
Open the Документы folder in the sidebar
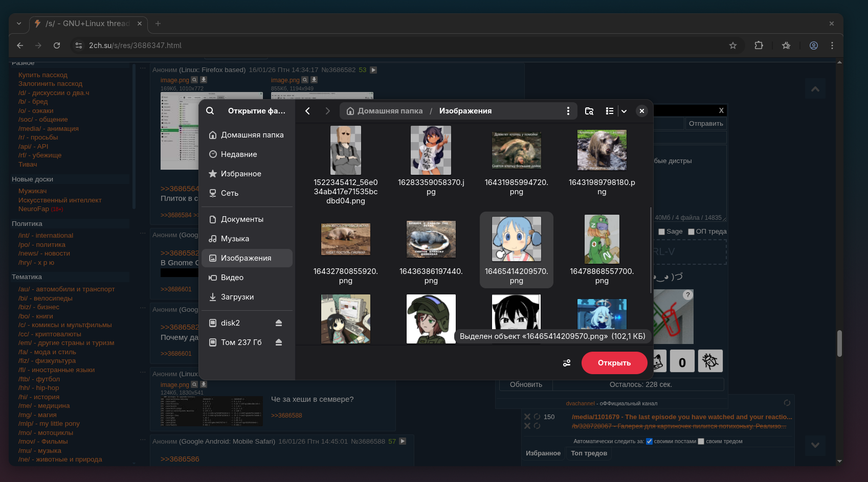click(247, 219)
